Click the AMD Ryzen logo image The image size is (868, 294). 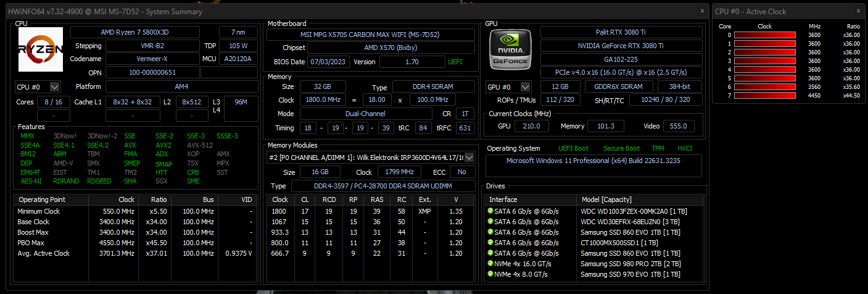[39, 51]
